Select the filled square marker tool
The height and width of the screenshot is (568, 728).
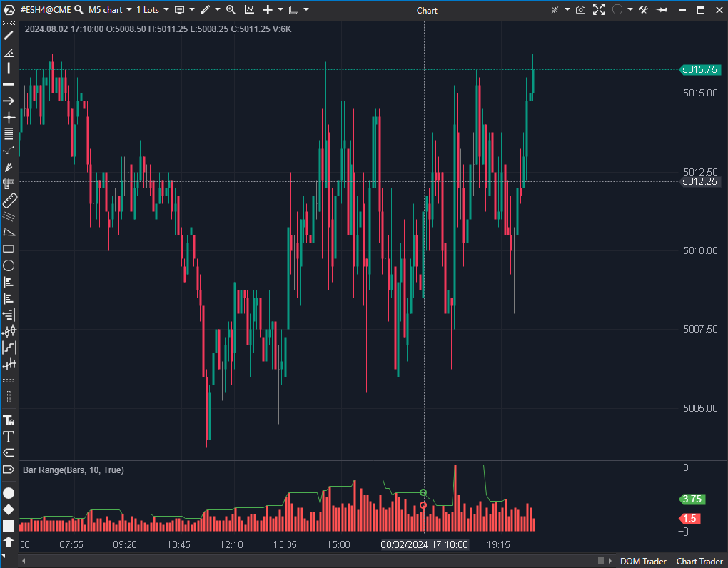[x=9, y=526]
